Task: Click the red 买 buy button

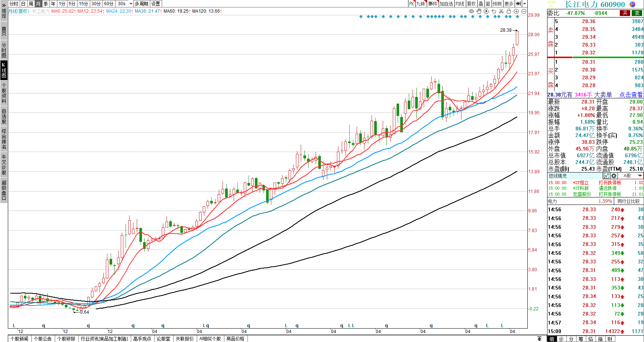Action: pyautogui.click(x=625, y=13)
